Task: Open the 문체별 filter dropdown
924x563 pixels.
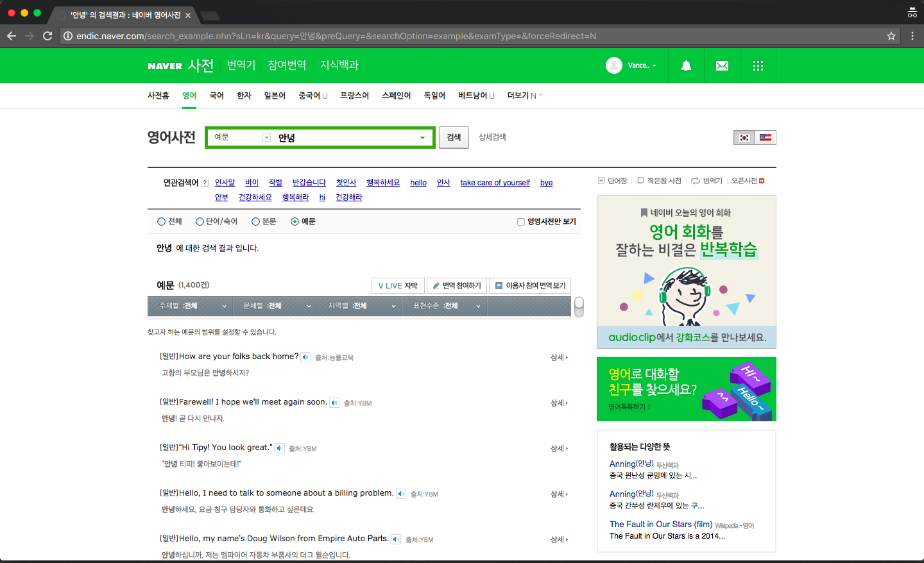Action: pos(275,306)
